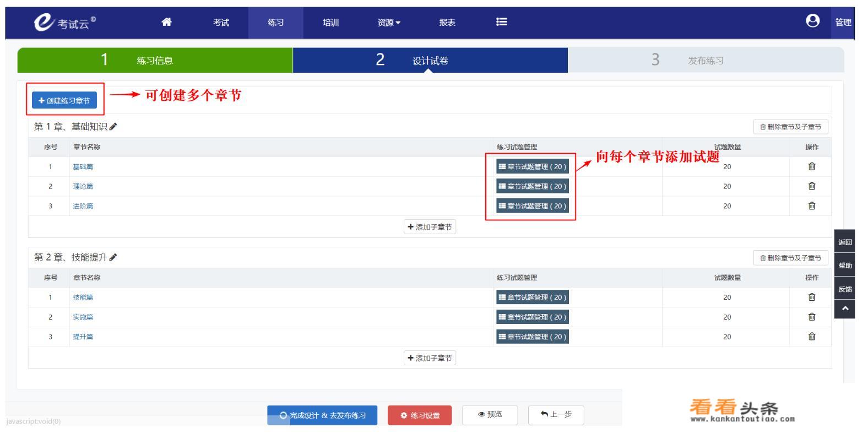Delete chapter 1 via 删除章节及子章节
Viewport: 868px width, 438px height.
tap(790, 127)
